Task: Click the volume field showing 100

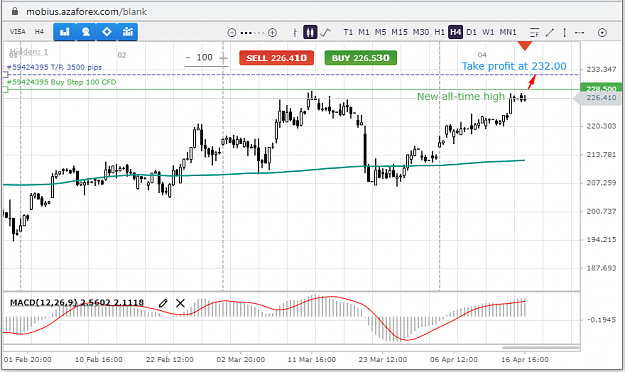Action: point(205,57)
